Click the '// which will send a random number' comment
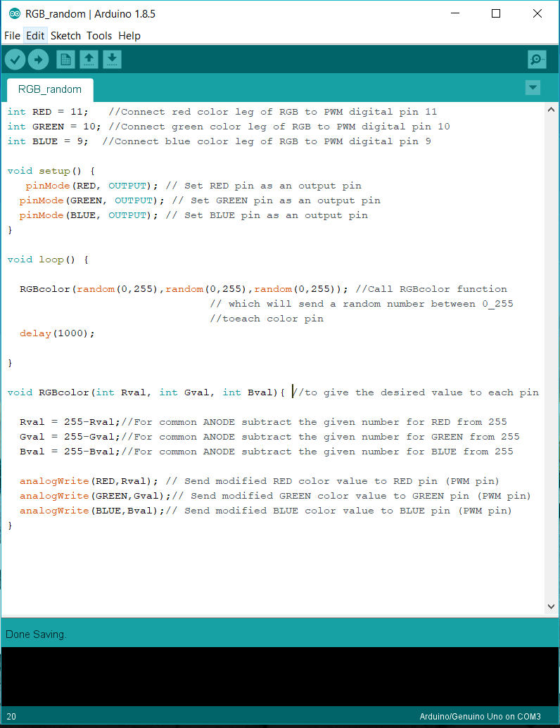Viewport: 560px width, 728px height. (x=362, y=304)
